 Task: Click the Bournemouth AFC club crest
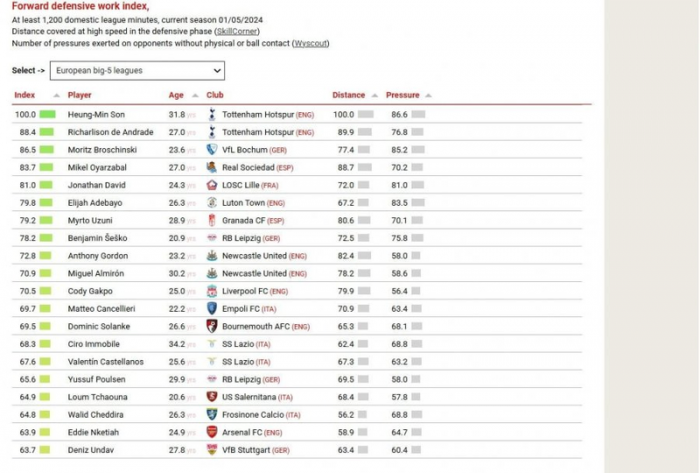(212, 326)
